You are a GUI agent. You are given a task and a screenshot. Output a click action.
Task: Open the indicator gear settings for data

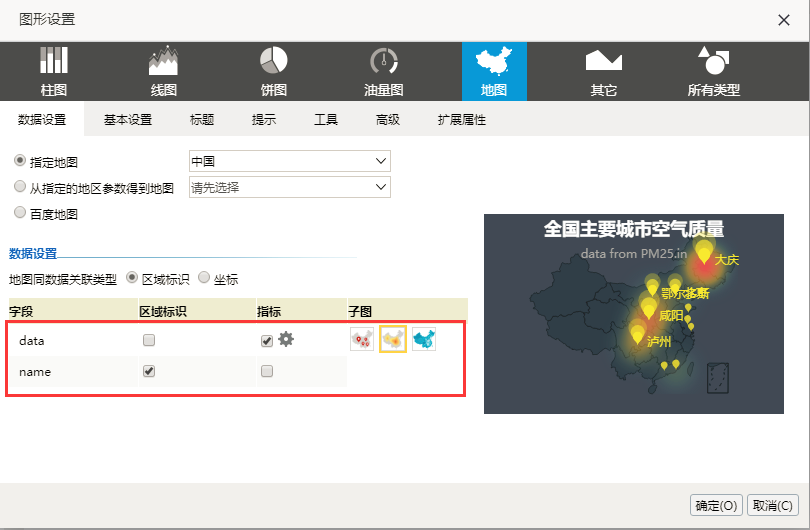(x=286, y=339)
